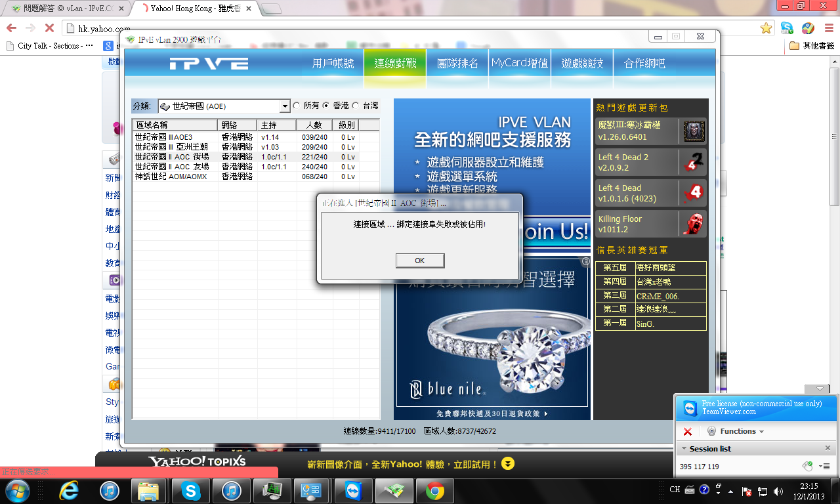Sort by the 網絡 column header

click(238, 125)
